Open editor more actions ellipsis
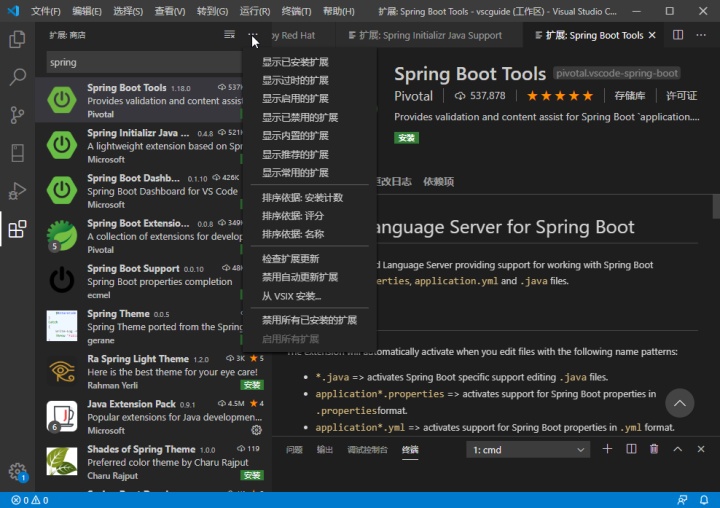Image resolution: width=720 pixels, height=508 pixels. [701, 35]
